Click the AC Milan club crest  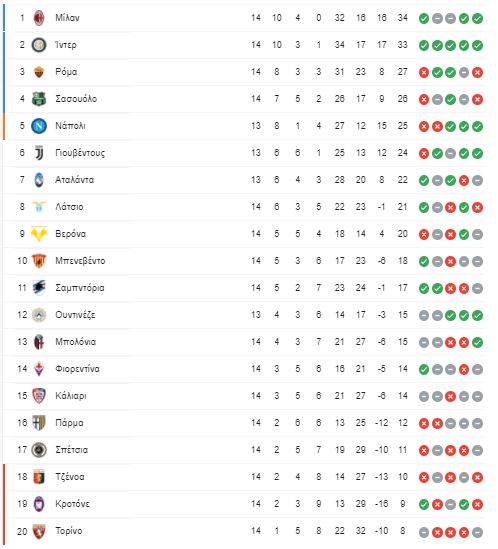39,18
